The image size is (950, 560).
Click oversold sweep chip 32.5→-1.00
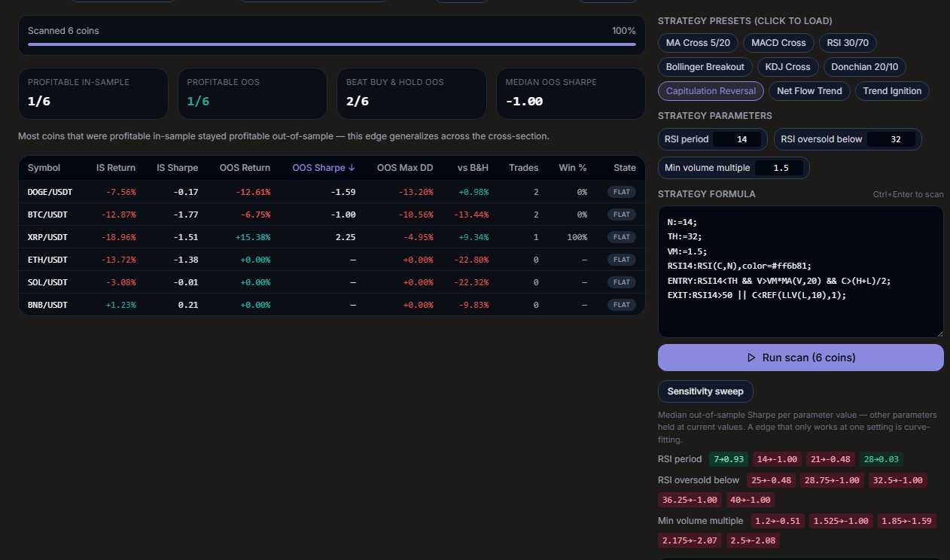(897, 480)
